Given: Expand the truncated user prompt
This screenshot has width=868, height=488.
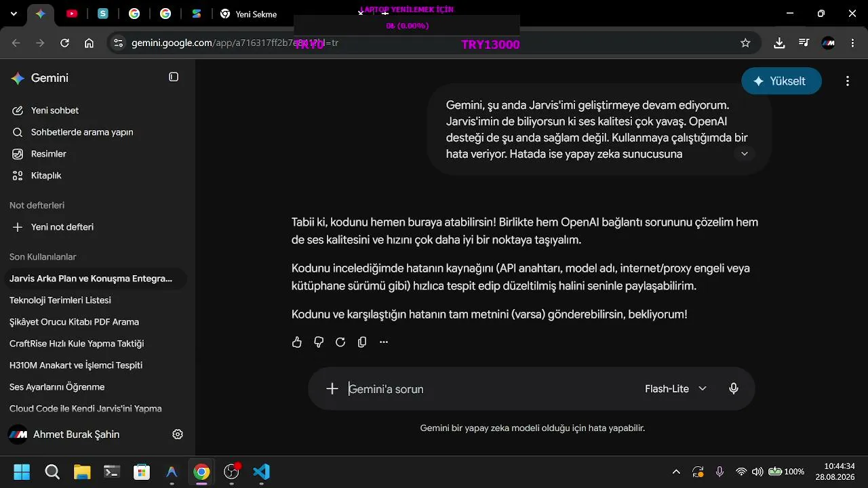Looking at the screenshot, I should 744,154.
